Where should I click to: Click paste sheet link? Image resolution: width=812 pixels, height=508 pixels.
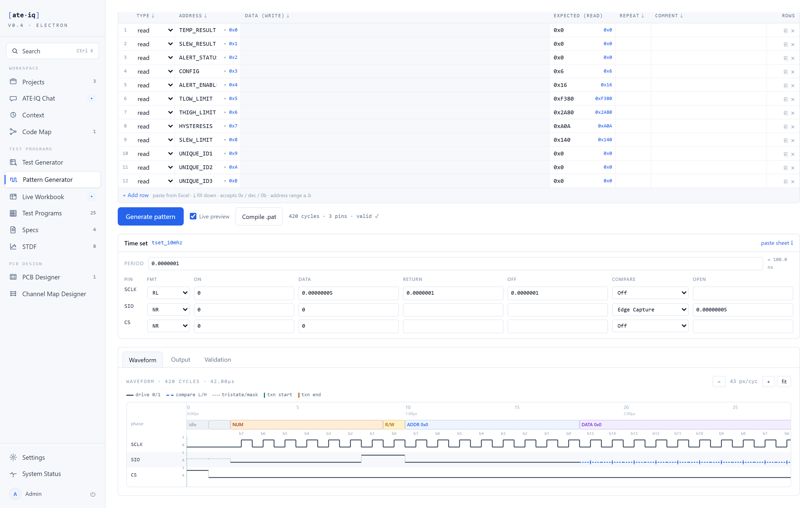[777, 243]
